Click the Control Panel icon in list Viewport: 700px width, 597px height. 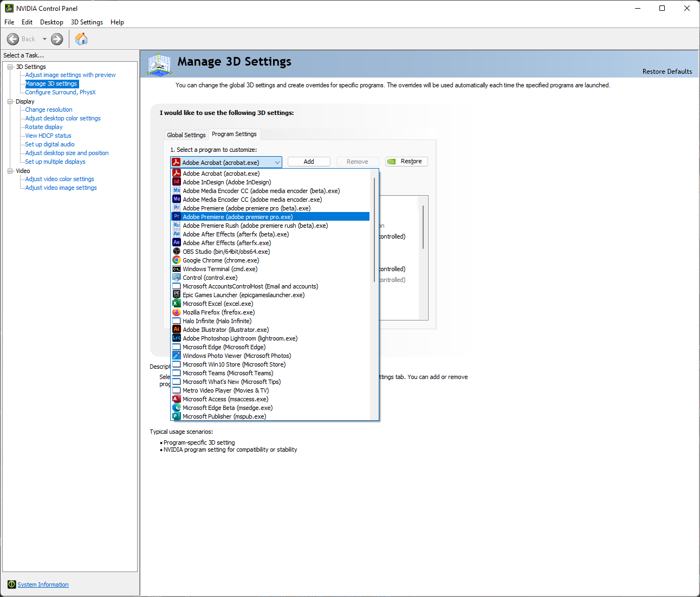(177, 278)
